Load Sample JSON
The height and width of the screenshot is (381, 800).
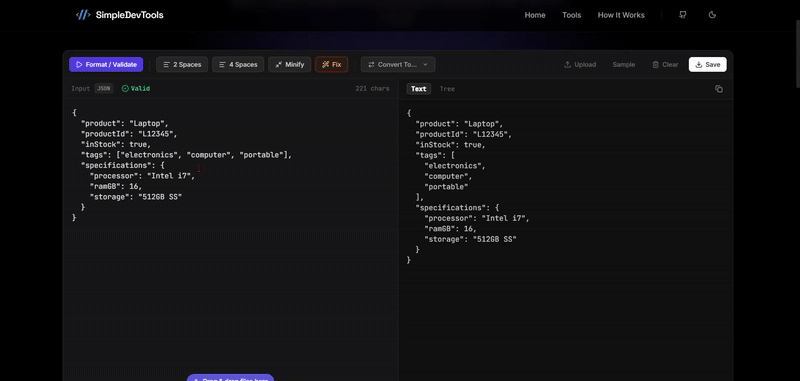pyautogui.click(x=623, y=64)
